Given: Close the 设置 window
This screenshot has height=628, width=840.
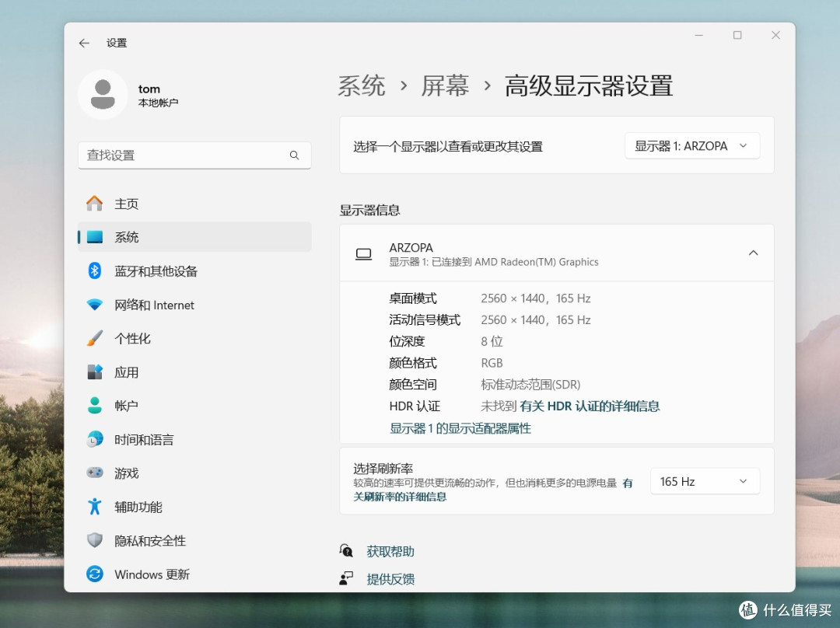Looking at the screenshot, I should click(x=775, y=35).
